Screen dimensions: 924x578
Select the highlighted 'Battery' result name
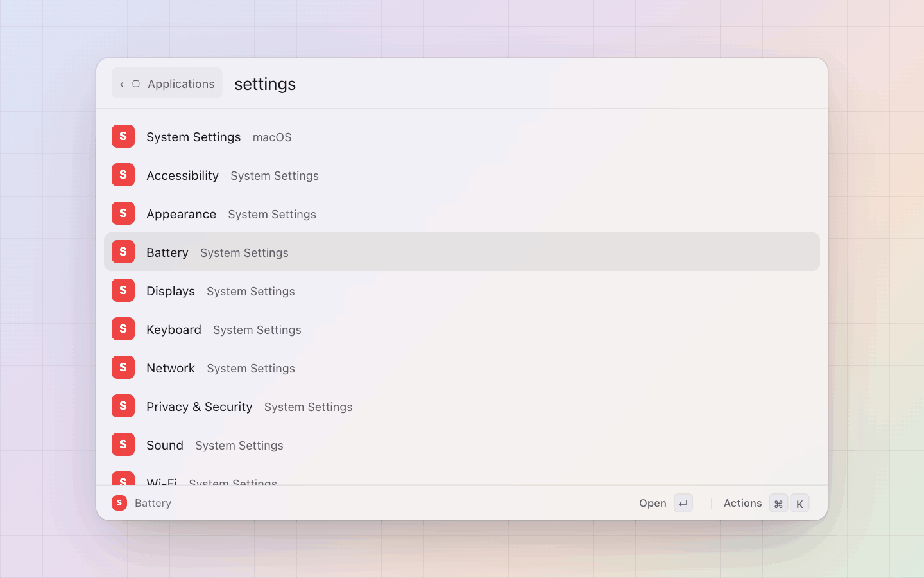pos(167,252)
